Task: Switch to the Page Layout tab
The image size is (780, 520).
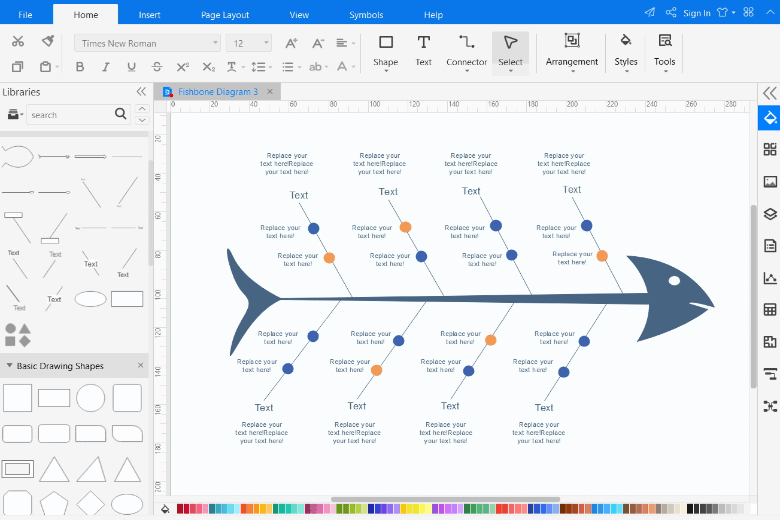Action: tap(225, 15)
